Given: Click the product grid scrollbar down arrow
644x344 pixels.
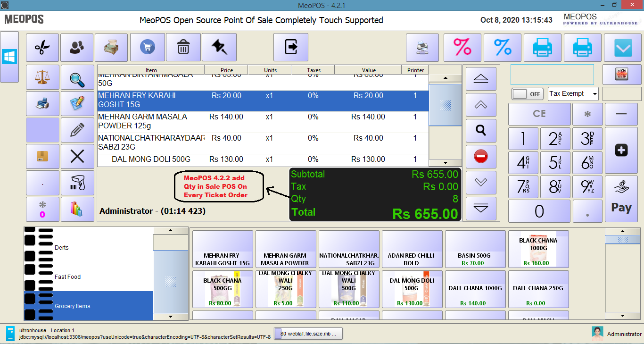Looking at the screenshot, I should click(622, 316).
